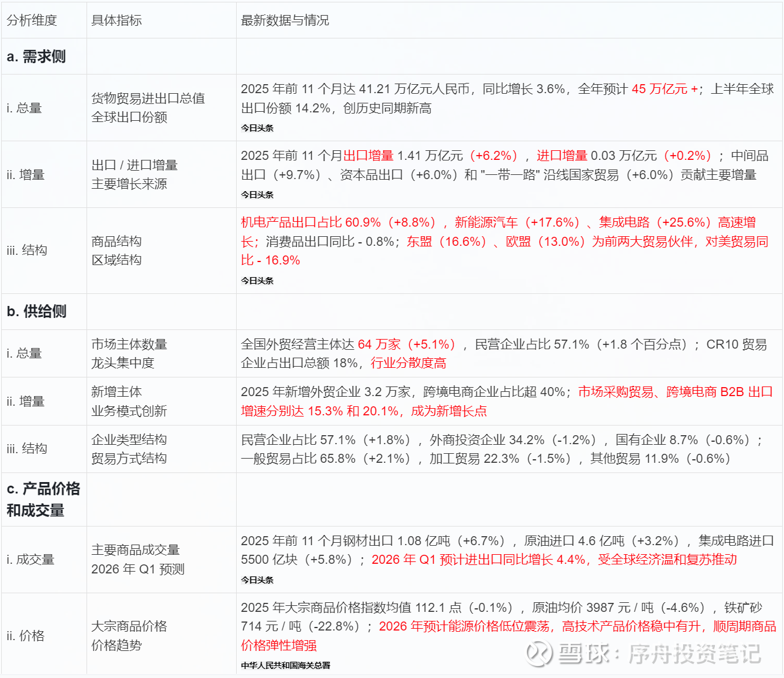
Task: Click 'i. 总量' under the 需求侧 section
Action: [x=24, y=108]
